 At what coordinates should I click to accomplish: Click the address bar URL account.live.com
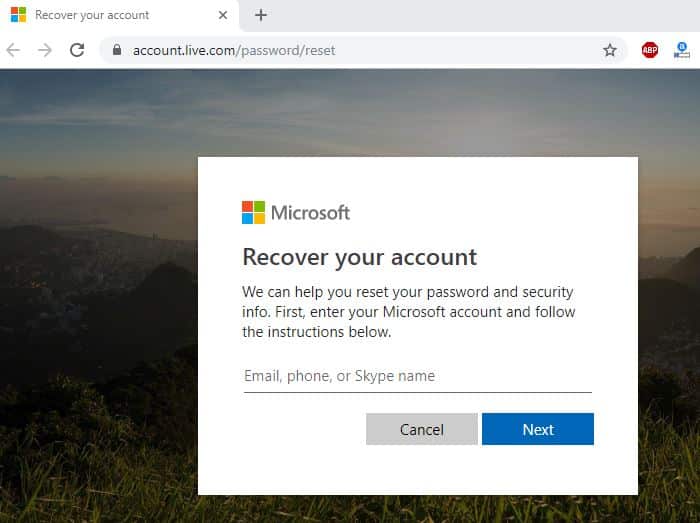(x=234, y=50)
